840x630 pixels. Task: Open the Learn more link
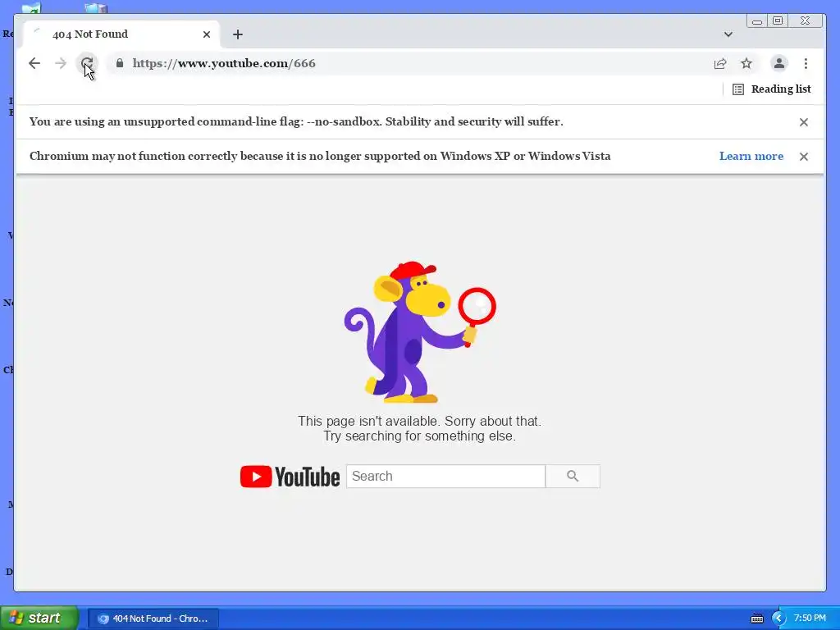tap(751, 156)
